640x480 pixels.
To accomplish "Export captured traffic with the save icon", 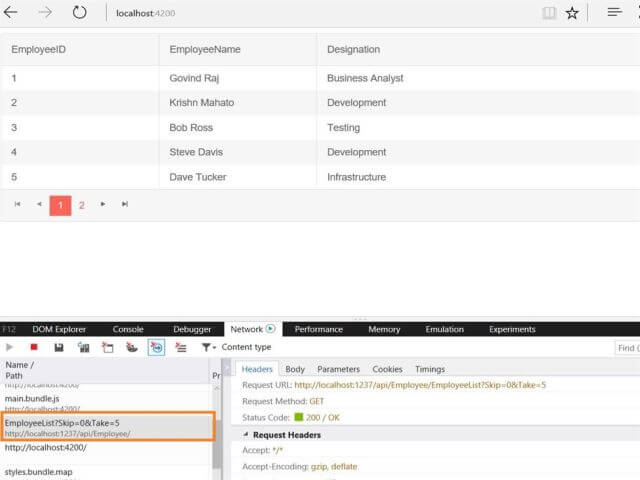I will point(59,347).
